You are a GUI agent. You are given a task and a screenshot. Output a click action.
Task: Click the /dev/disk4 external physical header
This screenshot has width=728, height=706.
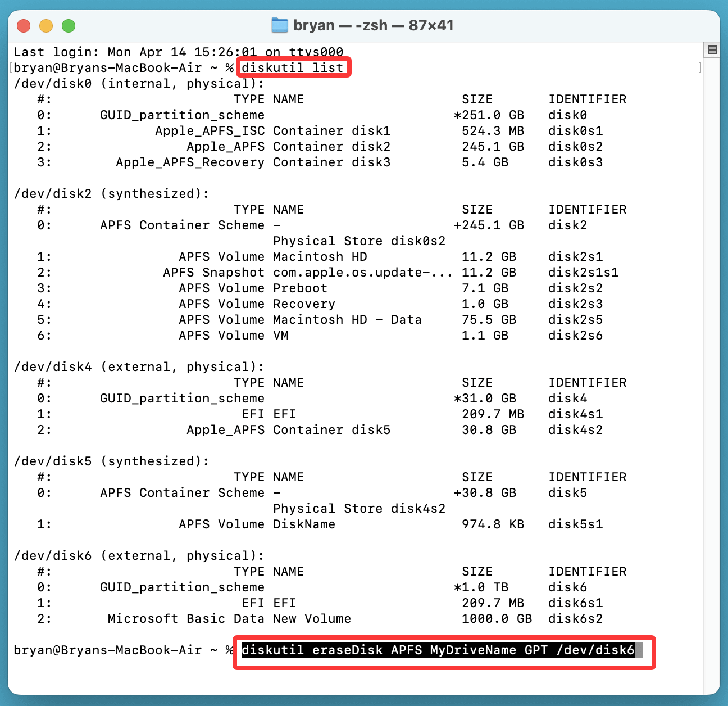point(139,366)
